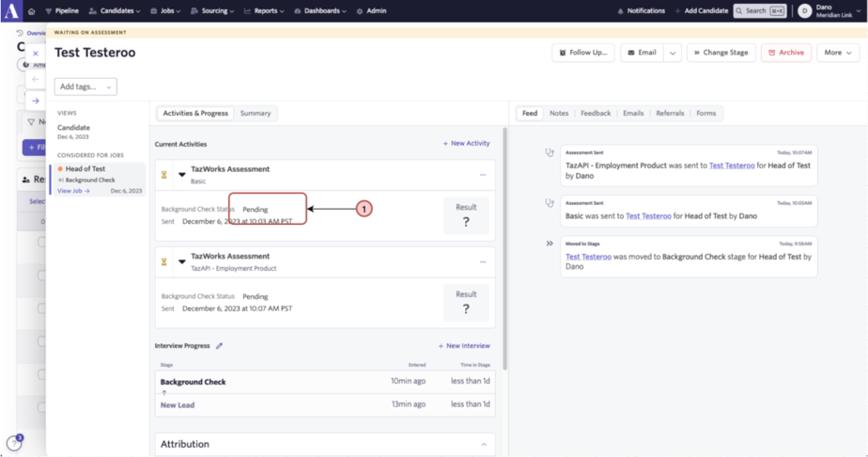Click the Moved to Stage arrows icon

point(550,244)
